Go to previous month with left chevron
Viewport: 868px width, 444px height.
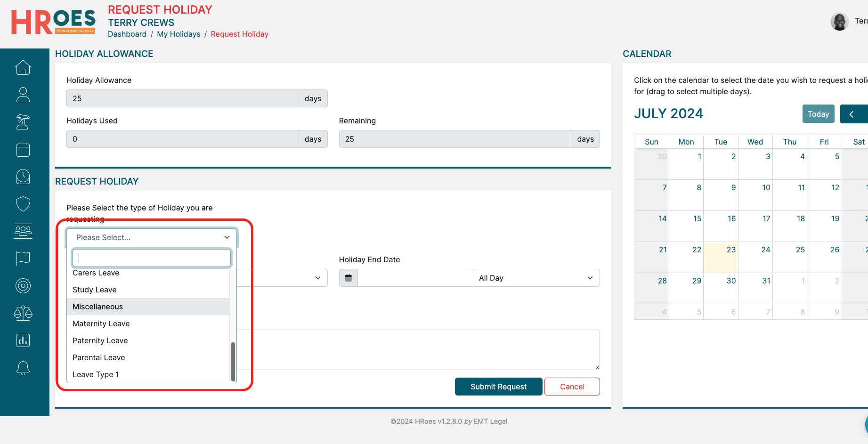pos(852,114)
